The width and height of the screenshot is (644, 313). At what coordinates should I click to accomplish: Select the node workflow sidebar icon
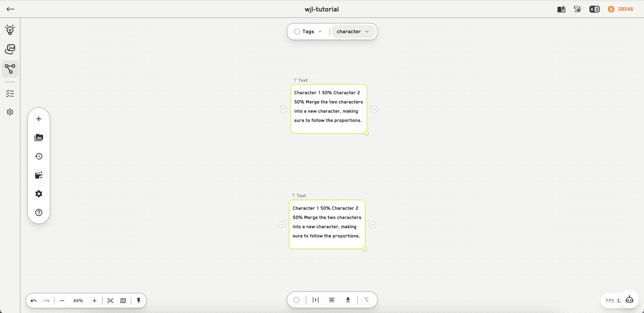(x=10, y=69)
